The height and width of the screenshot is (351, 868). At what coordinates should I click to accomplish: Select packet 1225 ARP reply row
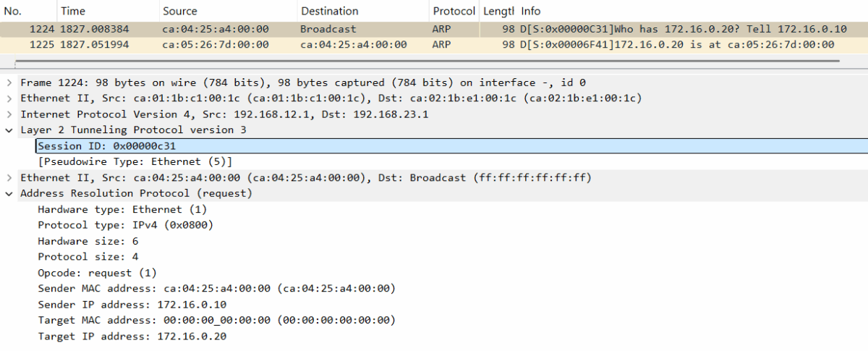pos(434,45)
